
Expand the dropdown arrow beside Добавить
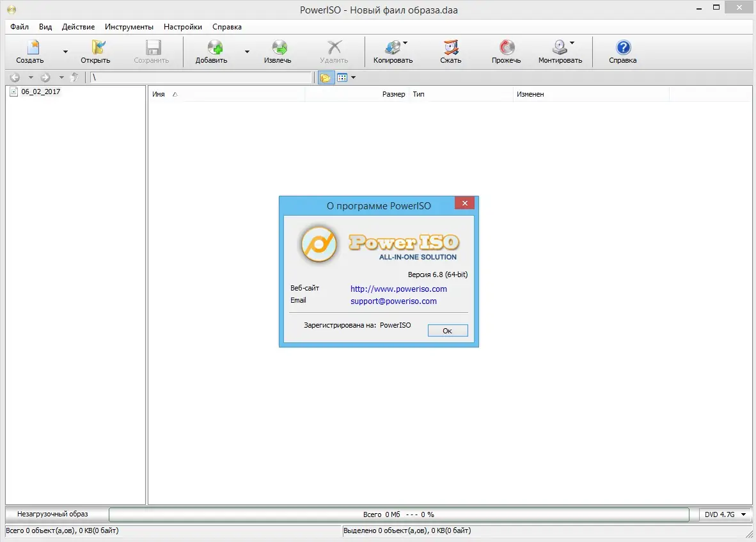point(247,52)
